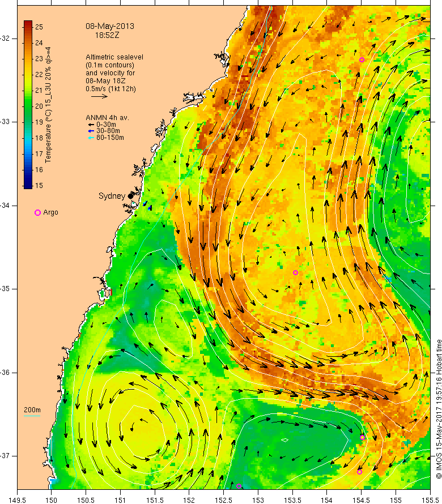This screenshot has height=504, width=442.
Task: Click the 'Argo' legend label
Action: 50,212
